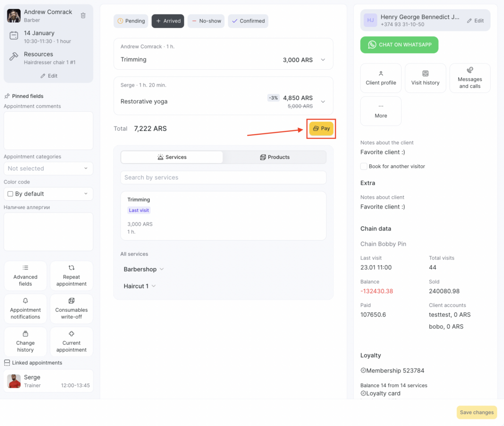Click the Search by services field

coord(223,178)
